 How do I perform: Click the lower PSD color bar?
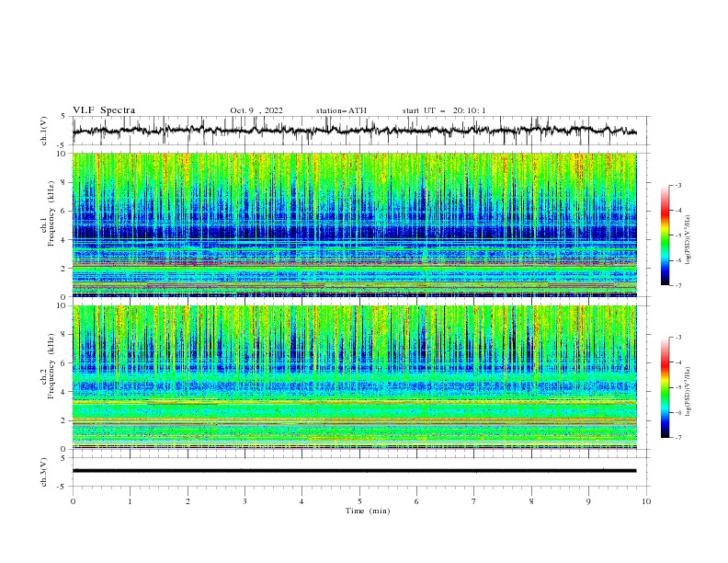[x=665, y=387]
